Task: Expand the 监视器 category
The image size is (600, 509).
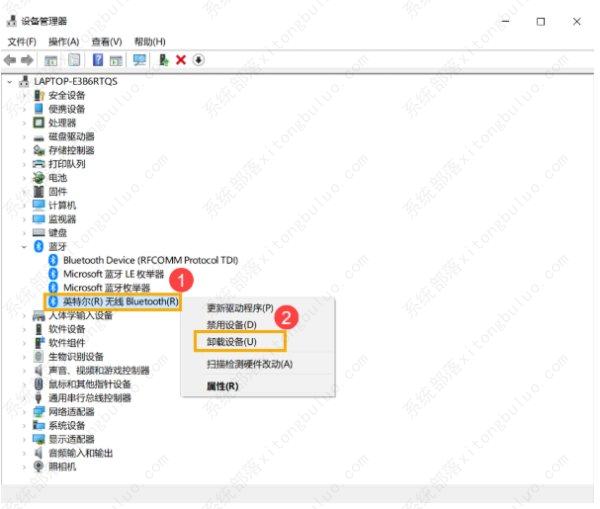Action: click(24, 219)
